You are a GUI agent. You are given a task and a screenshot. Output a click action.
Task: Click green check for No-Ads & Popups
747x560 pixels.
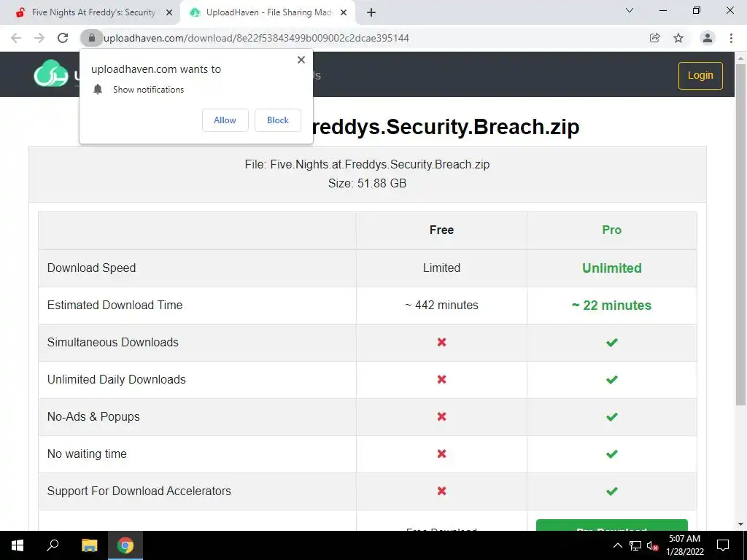point(612,416)
